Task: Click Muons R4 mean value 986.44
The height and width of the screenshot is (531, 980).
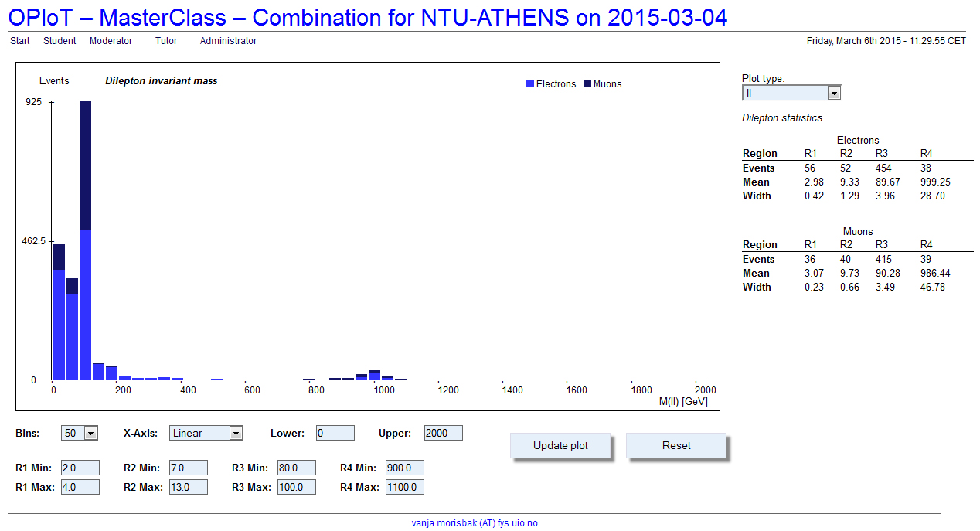Action: tap(935, 273)
